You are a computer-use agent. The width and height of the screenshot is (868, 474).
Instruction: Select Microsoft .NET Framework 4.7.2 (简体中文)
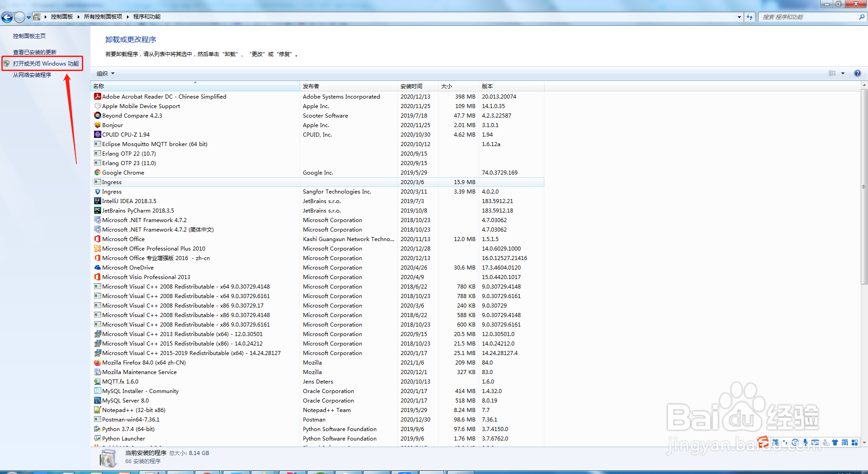318,229
